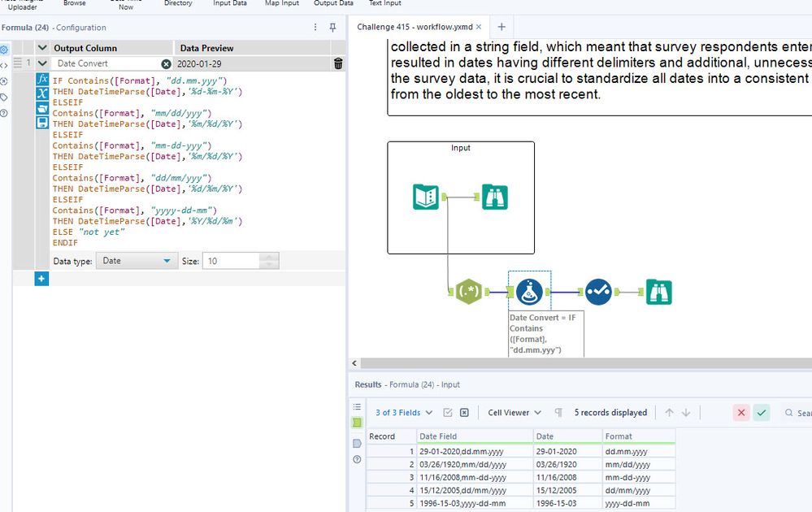
Task: Click the Format column header
Action: [639, 436]
